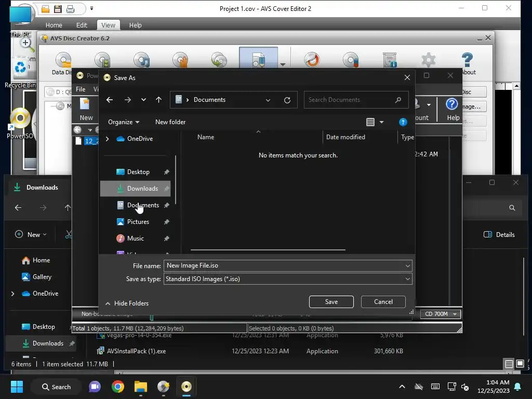Open Windows Start menu

[17, 387]
